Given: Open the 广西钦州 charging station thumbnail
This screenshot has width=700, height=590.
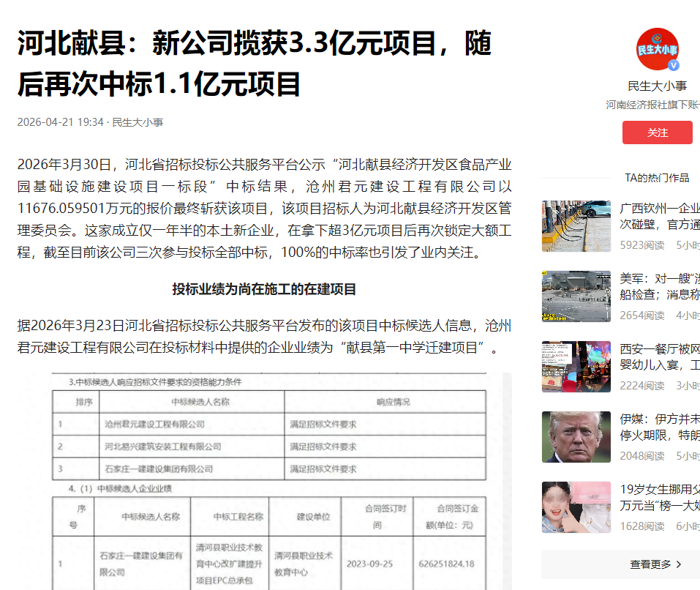Looking at the screenshot, I should 576,226.
